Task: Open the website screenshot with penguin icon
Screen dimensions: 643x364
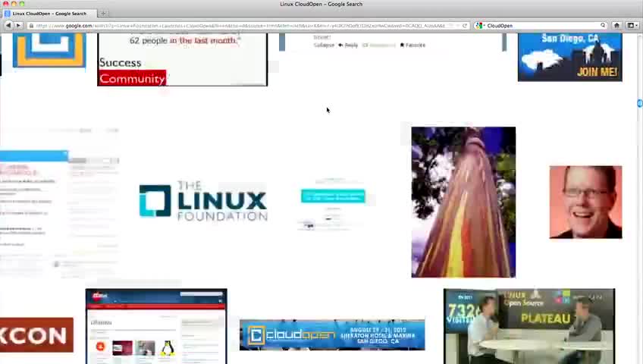Action: 156,326
